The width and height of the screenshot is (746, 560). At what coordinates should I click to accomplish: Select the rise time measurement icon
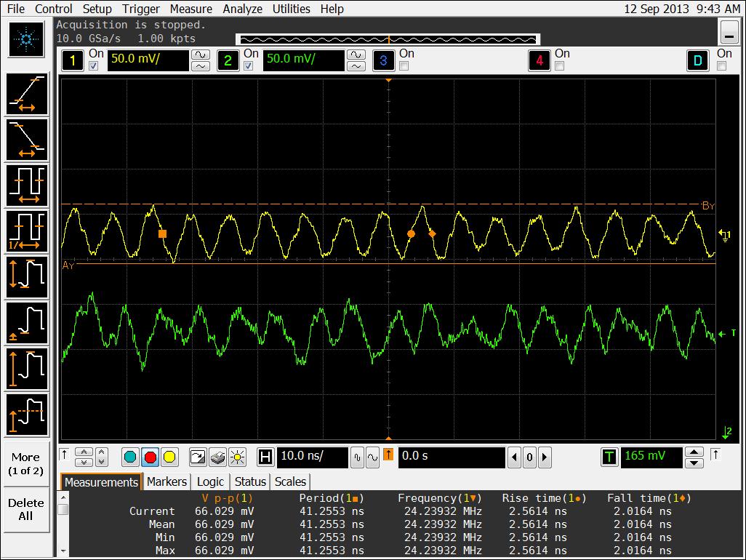pos(27,95)
